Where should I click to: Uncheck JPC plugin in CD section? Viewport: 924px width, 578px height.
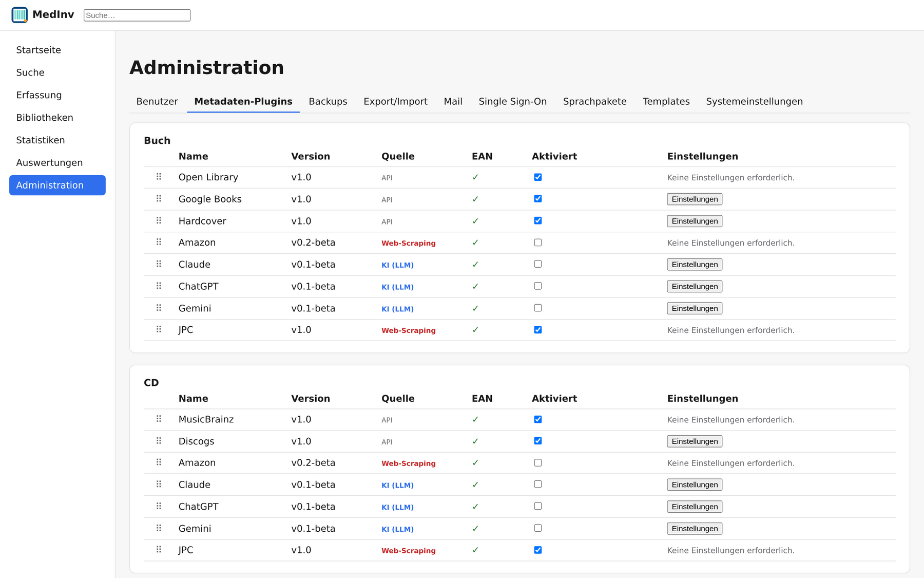coord(538,550)
